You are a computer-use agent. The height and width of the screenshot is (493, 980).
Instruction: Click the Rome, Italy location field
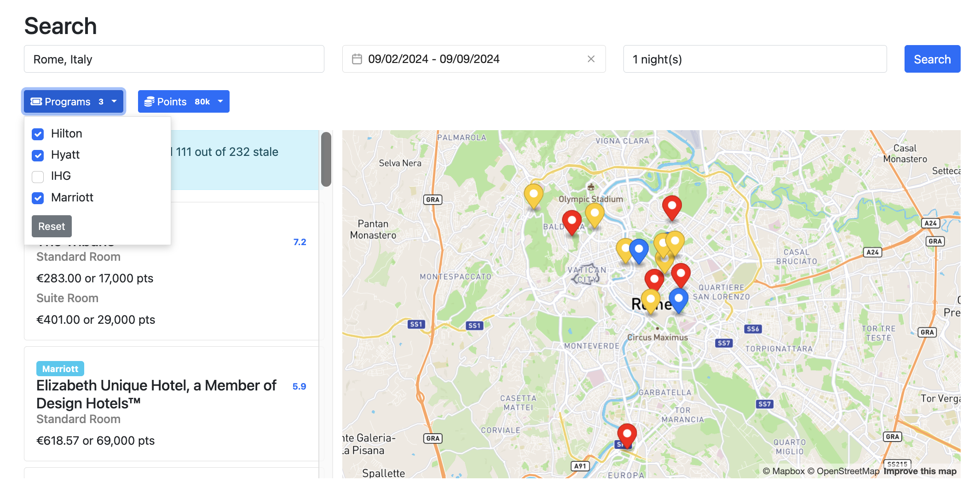click(x=174, y=59)
